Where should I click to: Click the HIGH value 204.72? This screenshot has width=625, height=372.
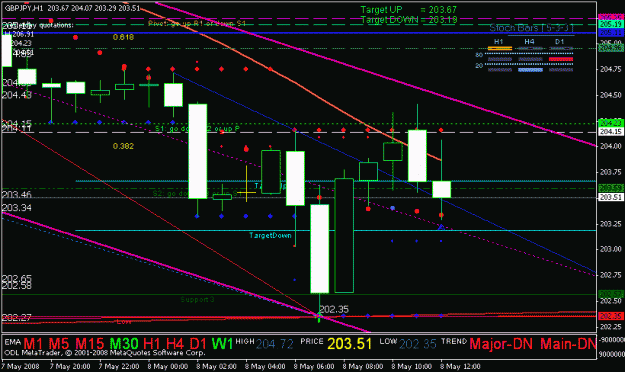(x=275, y=344)
